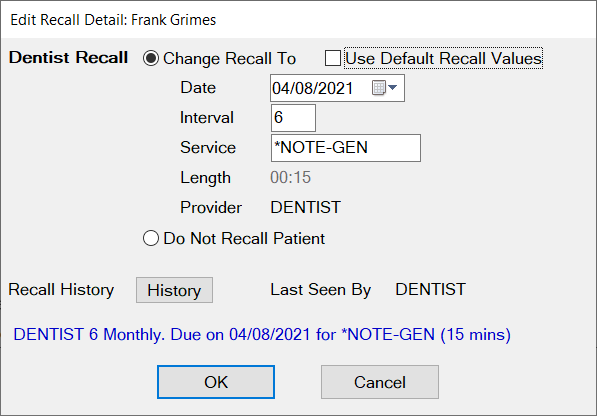Image resolution: width=597 pixels, height=416 pixels.
Task: Click the Provider value DENTIST
Action: tap(305, 207)
